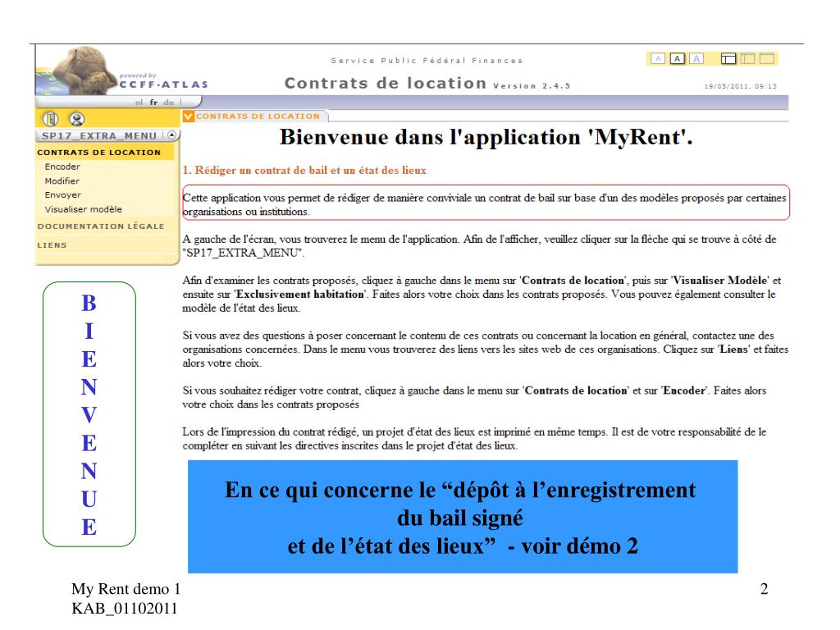Select the large font size icon
Image resolution: width=840 pixels, height=630 pixels.
(x=696, y=58)
